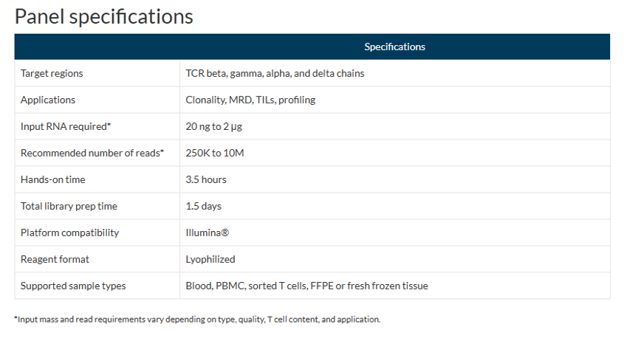Image resolution: width=644 pixels, height=341 pixels.
Task: Click the Lyophilized value
Action: [x=210, y=259]
